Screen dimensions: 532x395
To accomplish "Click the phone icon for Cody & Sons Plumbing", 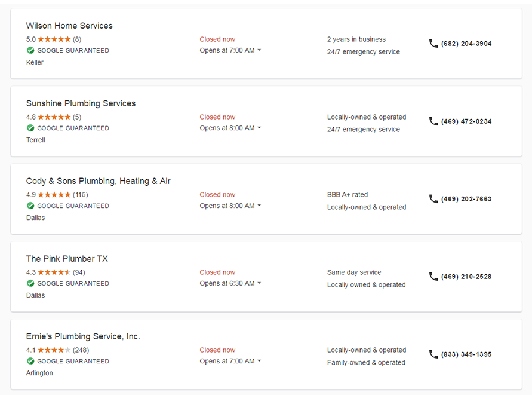I will [433, 198].
